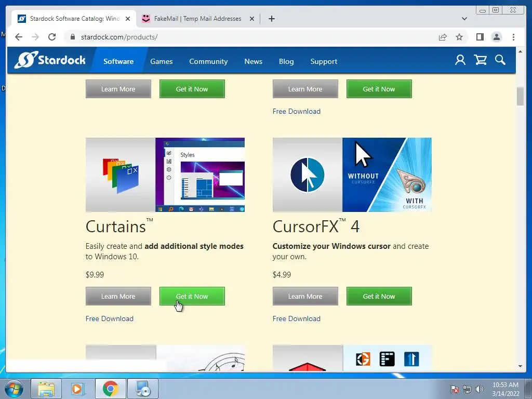
Task: Click the Chrome icon in the taskbar
Action: pyautogui.click(x=110, y=389)
